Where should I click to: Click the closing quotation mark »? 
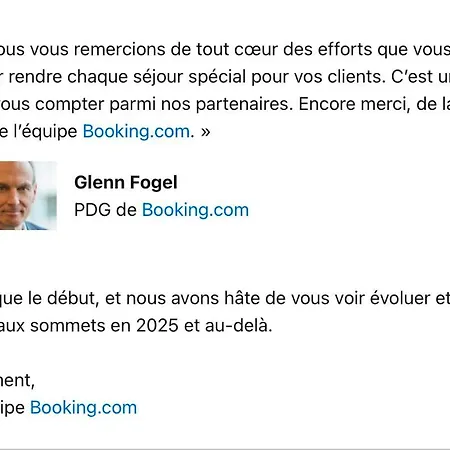tap(205, 132)
